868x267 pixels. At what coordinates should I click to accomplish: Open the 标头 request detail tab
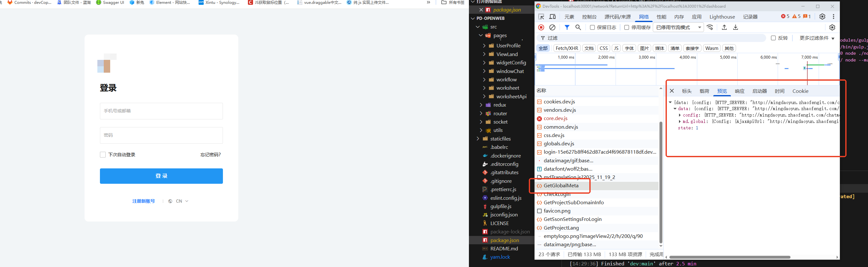[687, 91]
